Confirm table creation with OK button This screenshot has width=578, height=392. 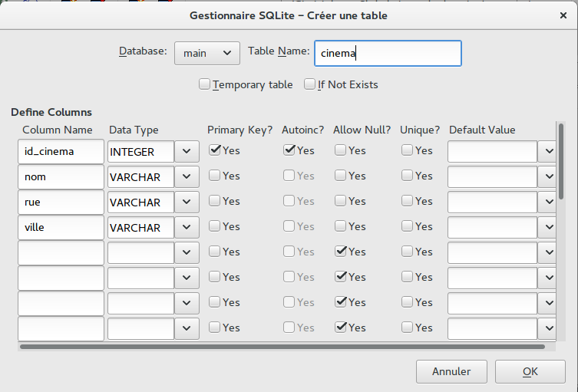(530, 371)
